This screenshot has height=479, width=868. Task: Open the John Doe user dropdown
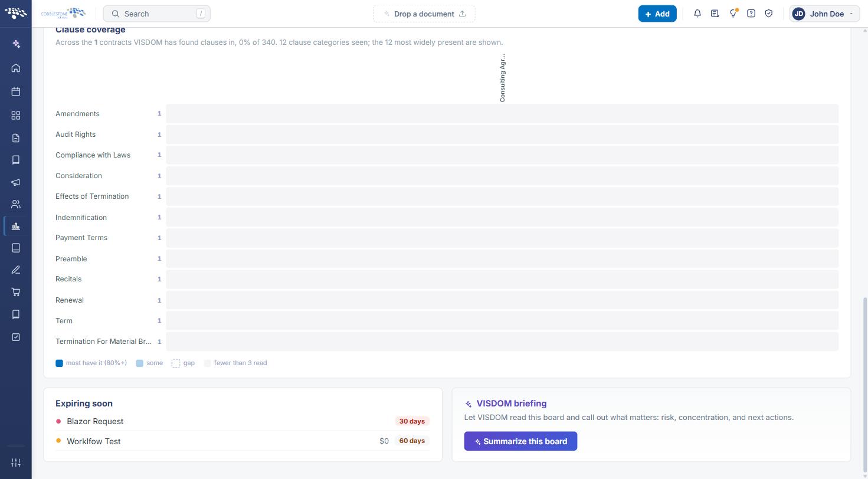tap(824, 14)
